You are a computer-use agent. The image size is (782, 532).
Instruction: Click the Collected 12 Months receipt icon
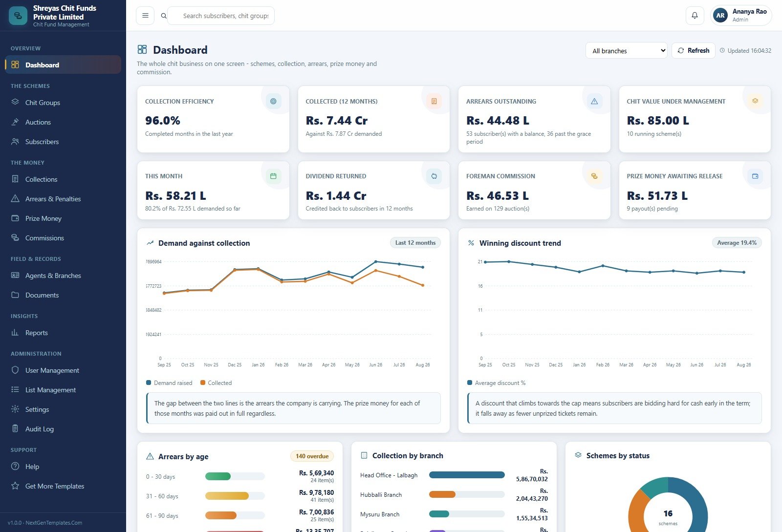tap(434, 101)
